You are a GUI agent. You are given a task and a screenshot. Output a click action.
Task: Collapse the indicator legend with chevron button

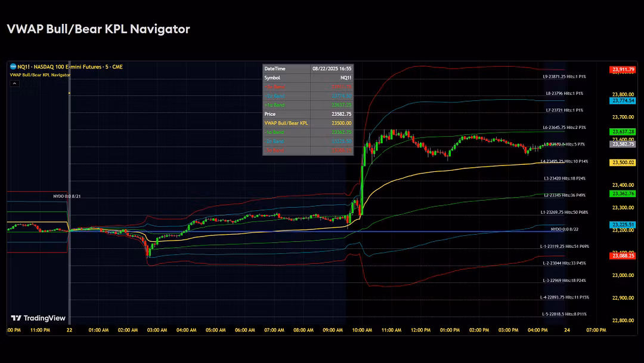[x=15, y=84]
